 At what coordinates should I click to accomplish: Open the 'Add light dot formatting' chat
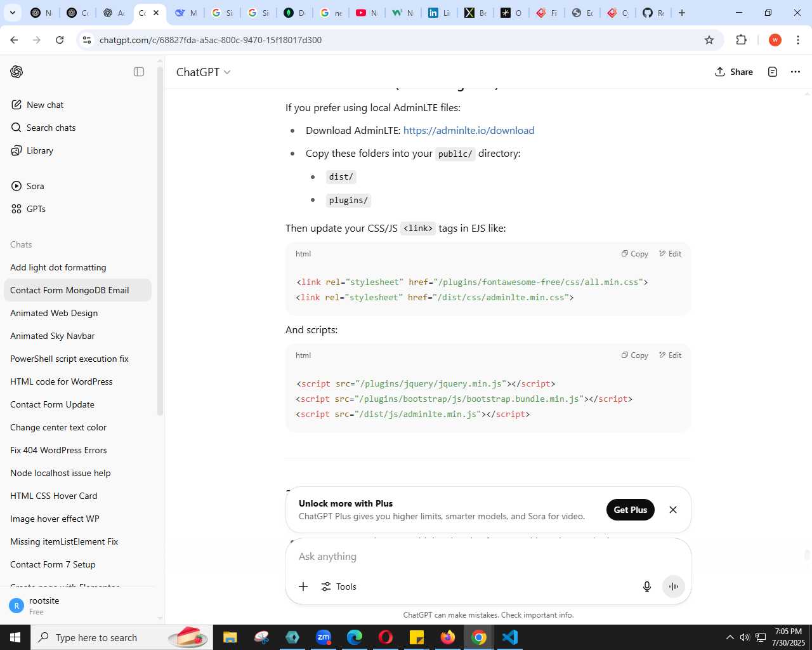[x=77, y=267]
